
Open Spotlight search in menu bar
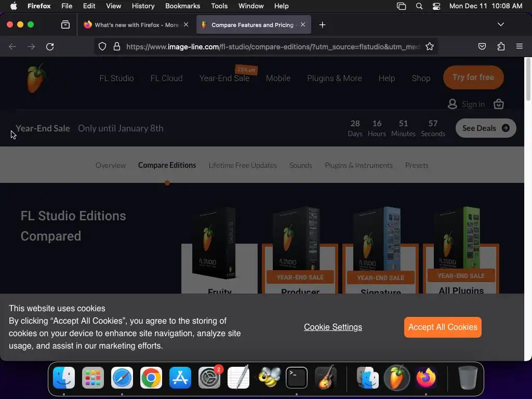click(x=419, y=6)
